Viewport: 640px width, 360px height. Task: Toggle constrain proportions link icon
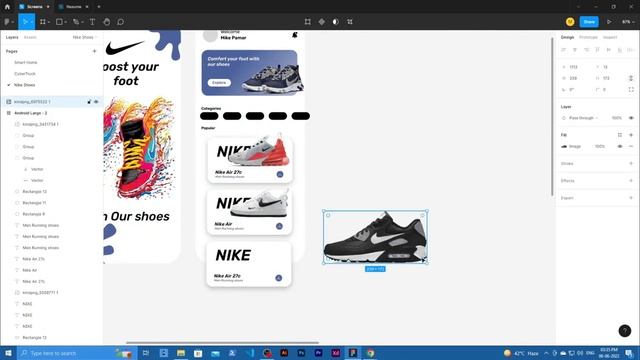[631, 78]
